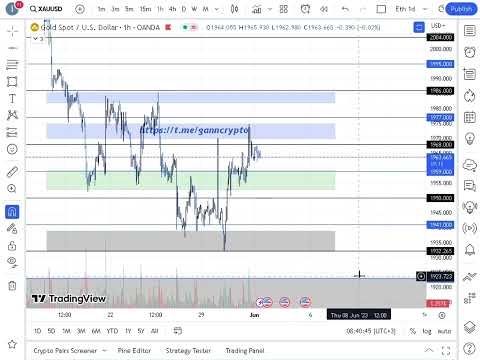This screenshot has height=360, width=480.
Task: Open the prediction and measurement tools
Action: pos(12,132)
